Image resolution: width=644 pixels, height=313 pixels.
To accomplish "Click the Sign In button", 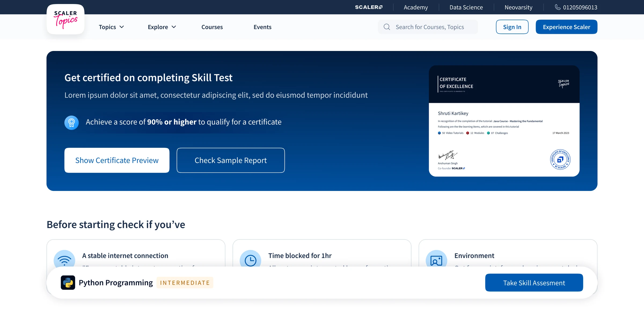I will pos(512,27).
